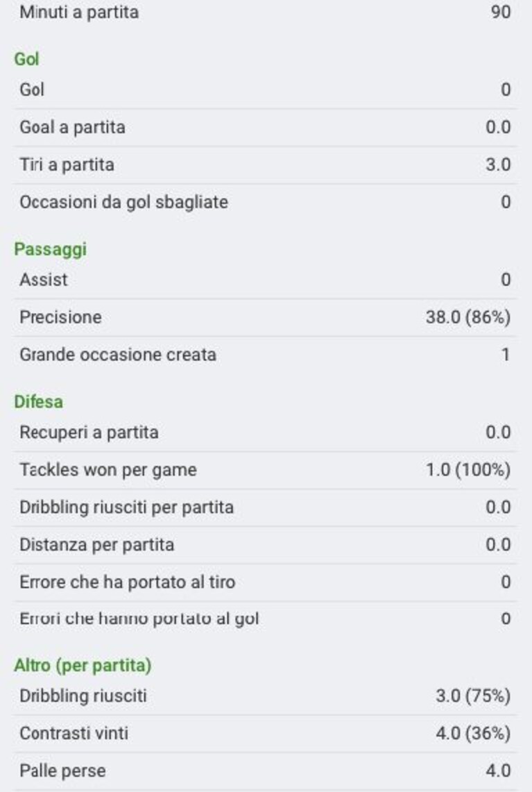Tap the Passaggi section header
Image resolution: width=532 pixels, height=792 pixels.
click(x=51, y=249)
